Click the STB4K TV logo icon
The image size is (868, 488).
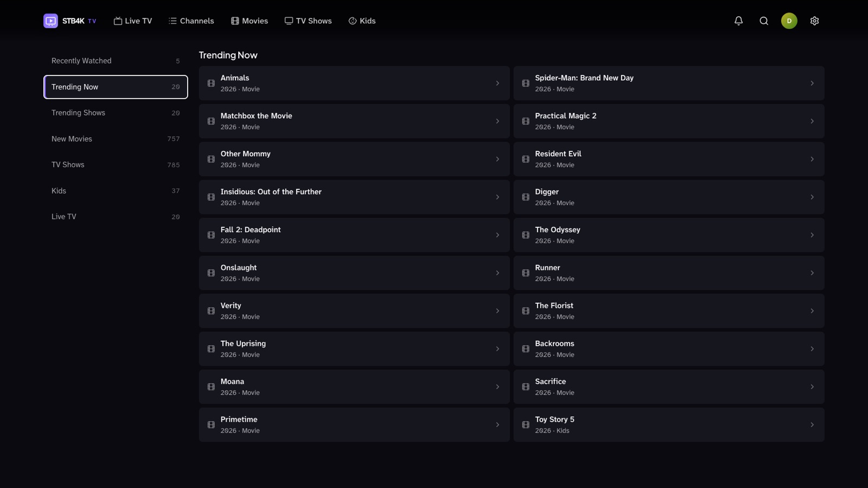[x=50, y=21]
